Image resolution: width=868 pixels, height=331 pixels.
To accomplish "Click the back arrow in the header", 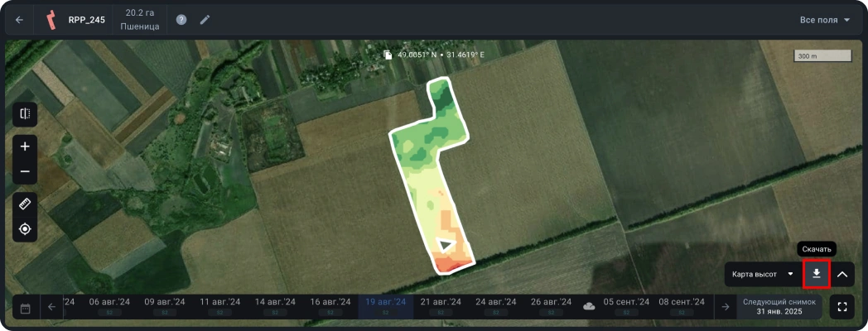I will tap(19, 20).
